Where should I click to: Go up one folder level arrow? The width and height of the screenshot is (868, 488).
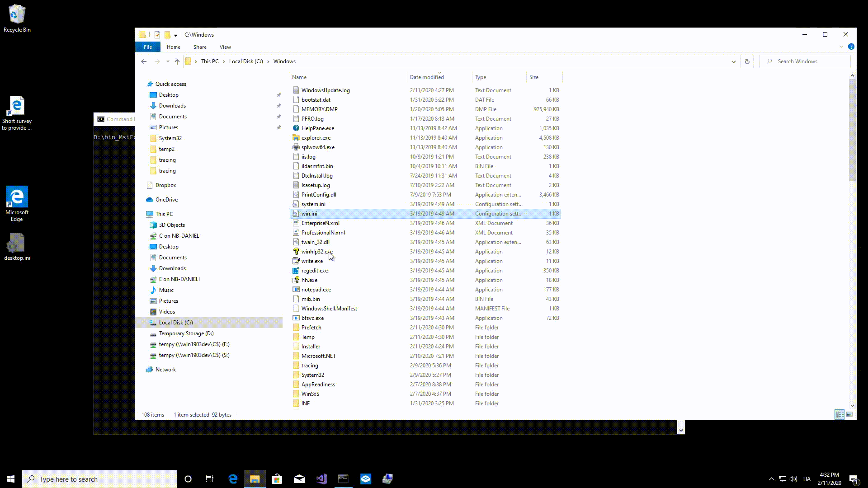[177, 61]
